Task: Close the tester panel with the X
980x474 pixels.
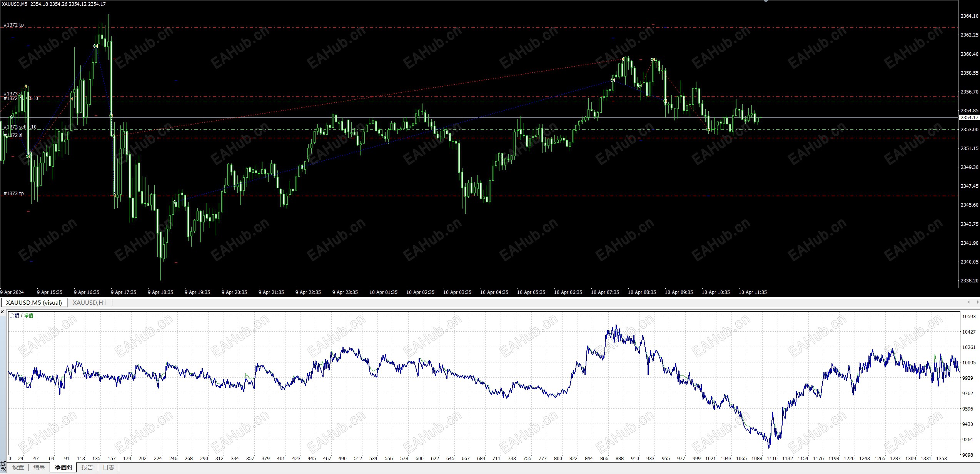Action: [x=3, y=312]
